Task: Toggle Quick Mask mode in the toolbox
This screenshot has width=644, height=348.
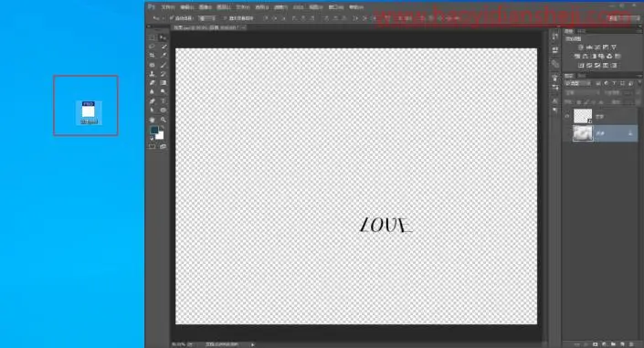Action: click(152, 146)
